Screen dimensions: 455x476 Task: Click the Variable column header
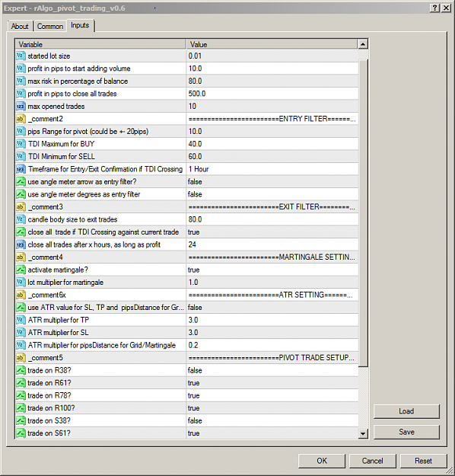coord(100,44)
